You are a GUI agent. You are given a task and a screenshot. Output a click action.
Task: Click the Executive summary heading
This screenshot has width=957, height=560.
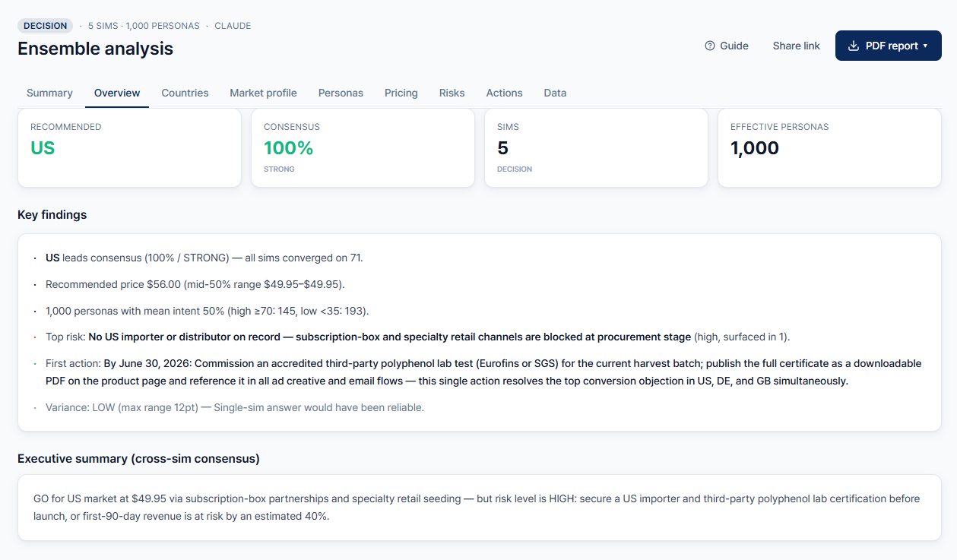pyautogui.click(x=138, y=458)
